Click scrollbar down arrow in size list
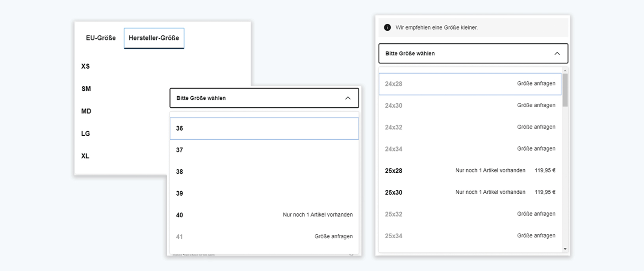The width and height of the screenshot is (644, 271). (565, 249)
